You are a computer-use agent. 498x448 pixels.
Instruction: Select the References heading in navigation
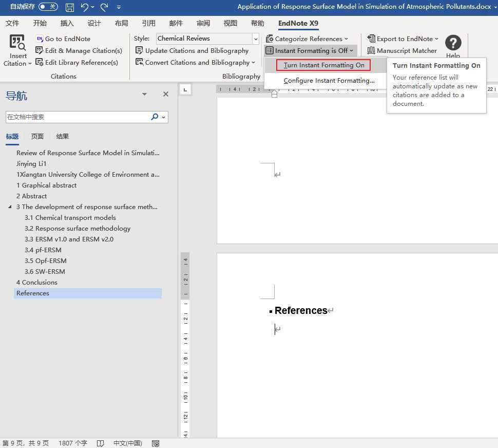click(88, 293)
